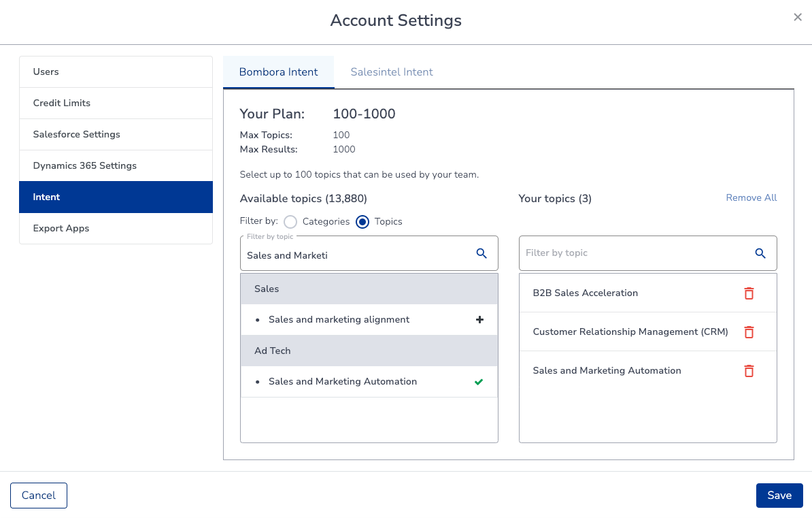Select Sales and marketing alignment row text

(339, 320)
